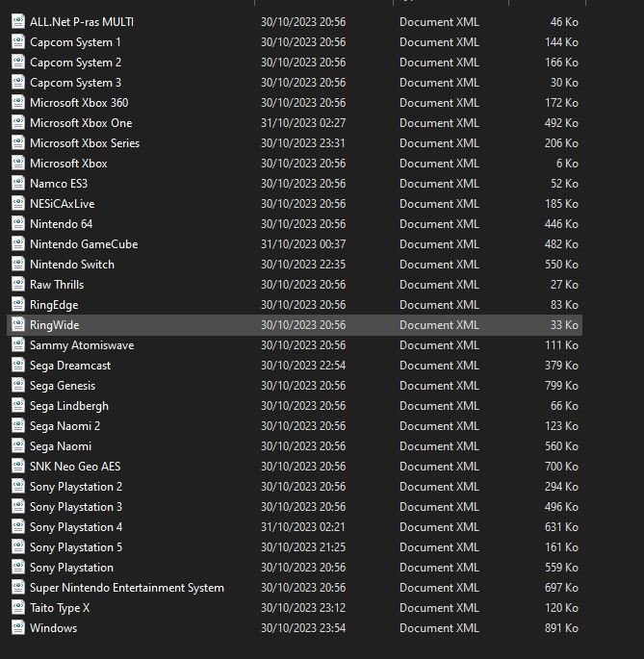Select the Sega Naomi 2 file name
This screenshot has height=659, width=644.
pos(65,426)
